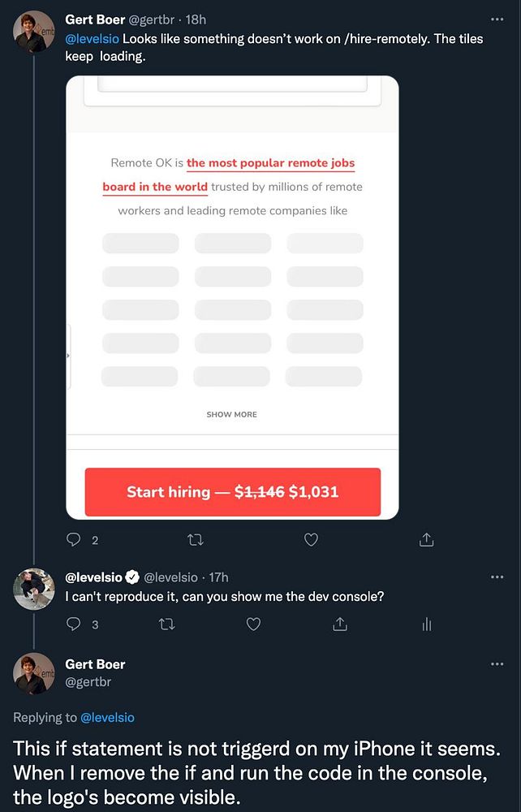Share levelsio's dev console tweet
The image size is (521, 812).
339,624
